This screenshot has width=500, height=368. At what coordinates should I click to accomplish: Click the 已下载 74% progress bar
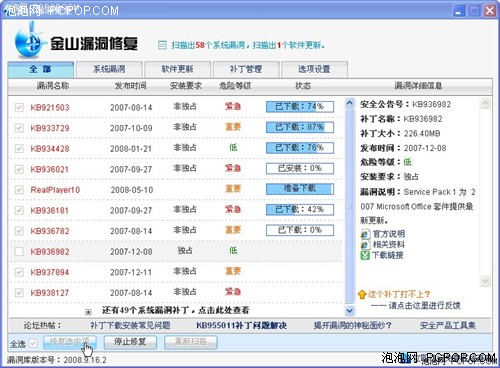pos(300,107)
